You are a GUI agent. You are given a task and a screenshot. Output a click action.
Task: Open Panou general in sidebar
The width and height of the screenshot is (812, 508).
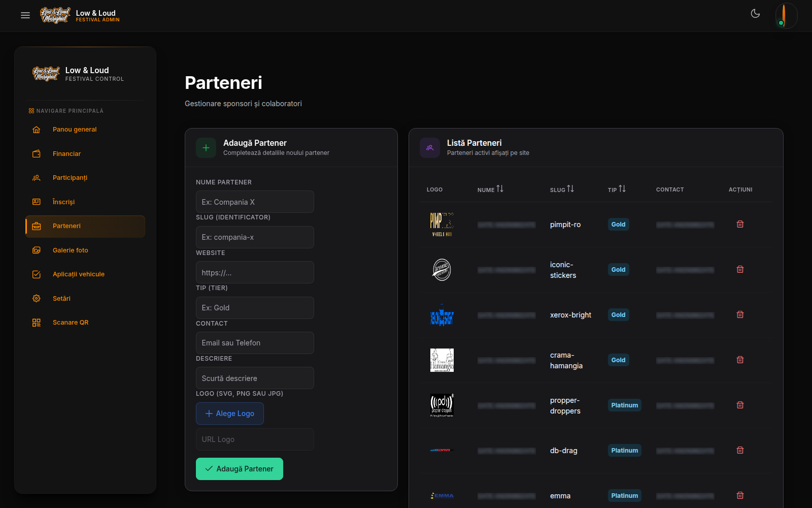(85, 130)
